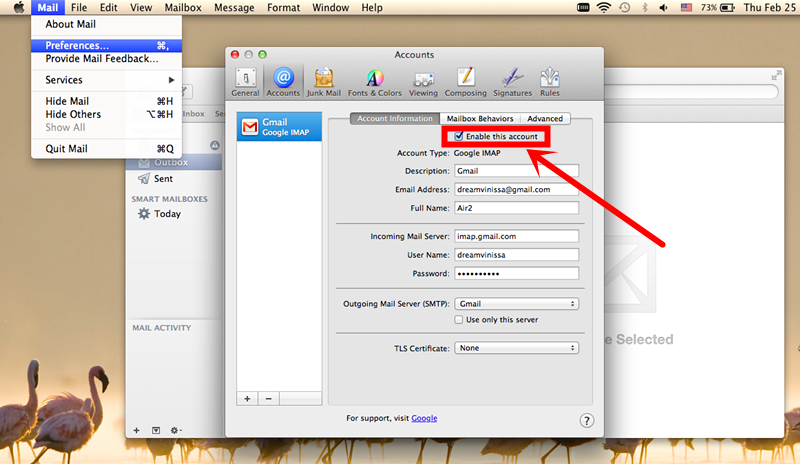The image size is (800, 464).
Task: Expand the Services submenu
Action: point(106,80)
